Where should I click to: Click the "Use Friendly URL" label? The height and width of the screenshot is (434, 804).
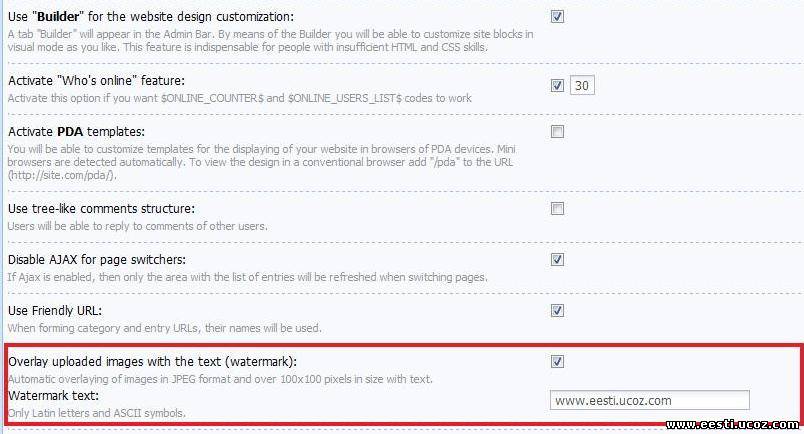[62, 310]
